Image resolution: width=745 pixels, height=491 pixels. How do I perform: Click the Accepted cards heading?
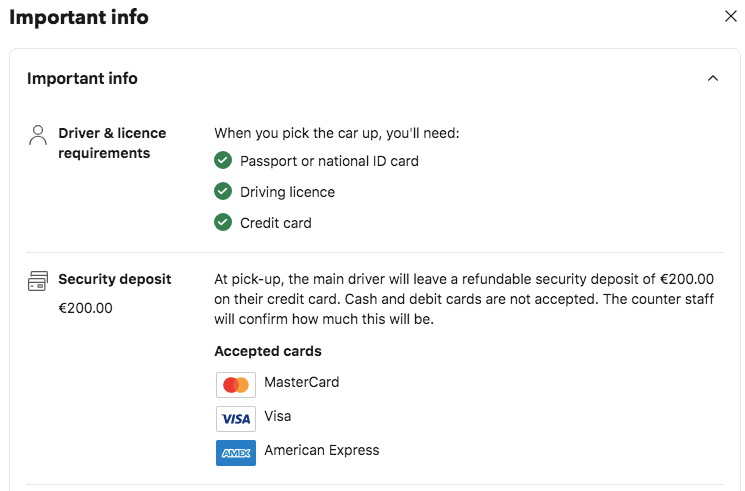(268, 351)
